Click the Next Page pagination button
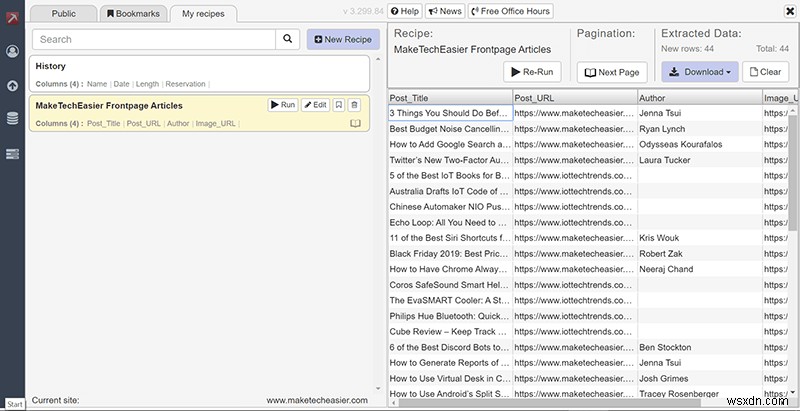 (x=612, y=72)
